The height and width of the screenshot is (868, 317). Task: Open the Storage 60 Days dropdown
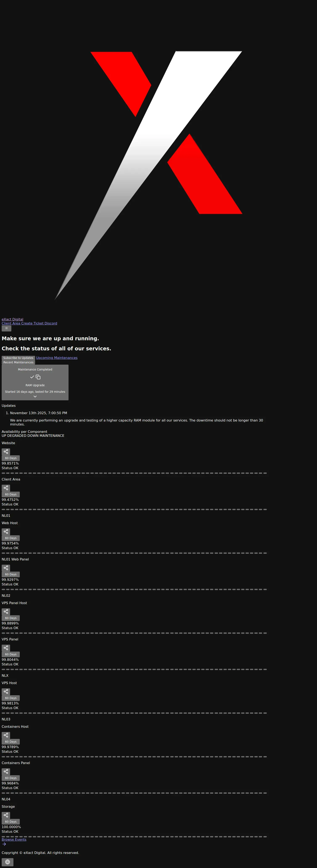pos(11,822)
